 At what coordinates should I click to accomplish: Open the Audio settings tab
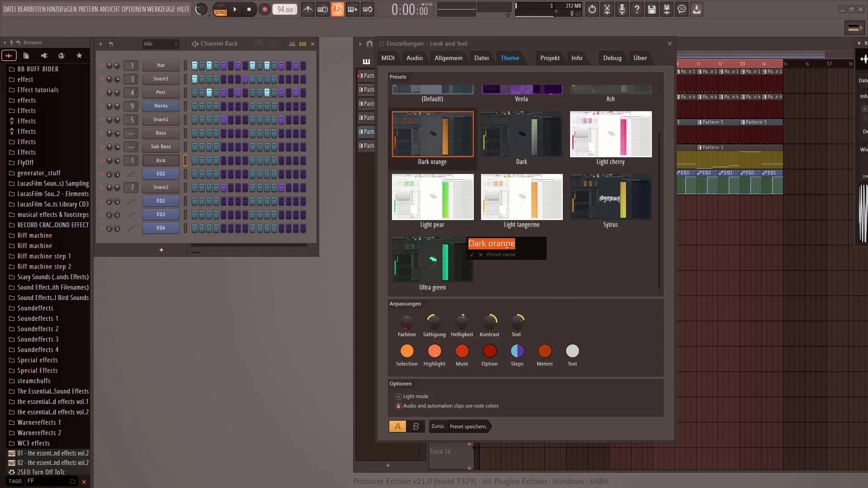[x=414, y=58]
